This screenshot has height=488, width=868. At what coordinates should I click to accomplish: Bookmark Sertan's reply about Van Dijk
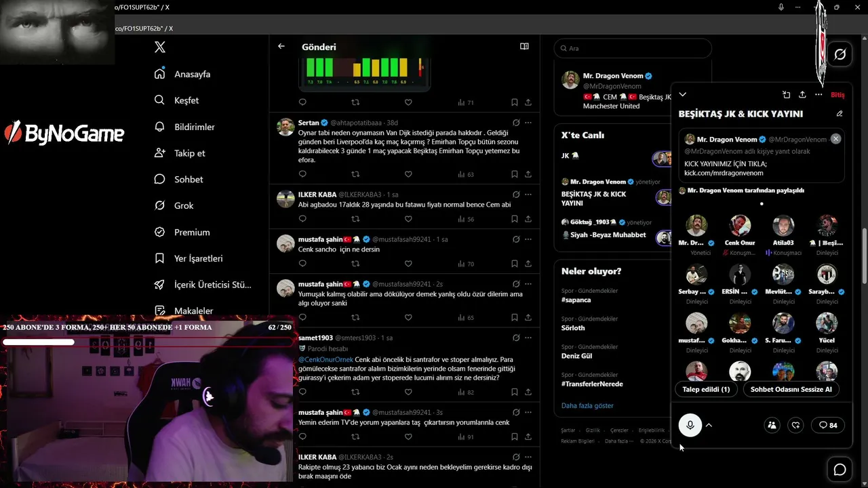point(515,174)
